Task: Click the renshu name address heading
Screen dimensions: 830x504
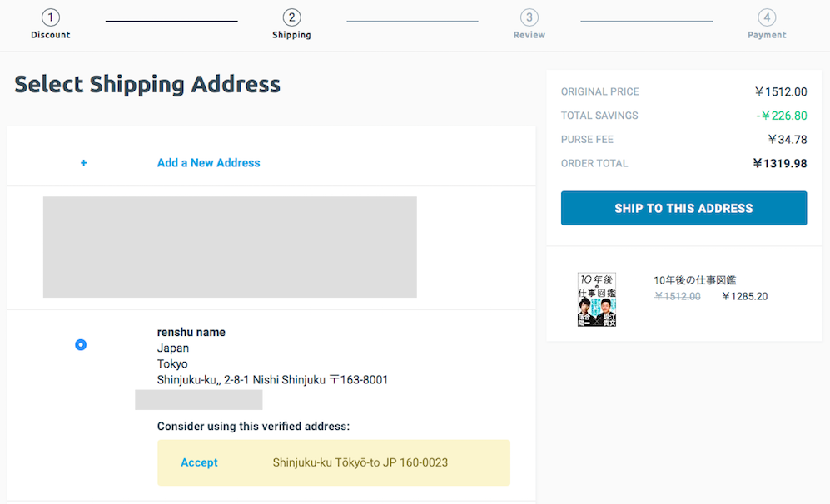Action: click(191, 332)
